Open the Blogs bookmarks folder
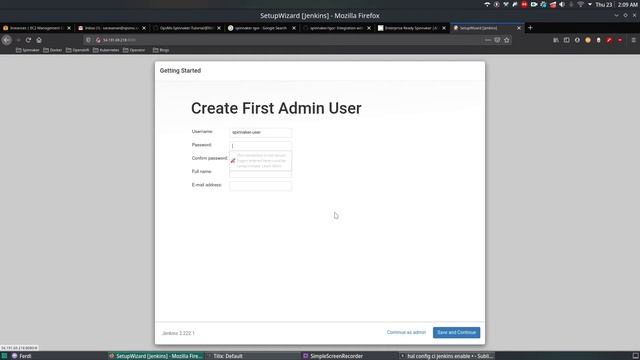The height and width of the screenshot is (360, 640). click(x=161, y=50)
